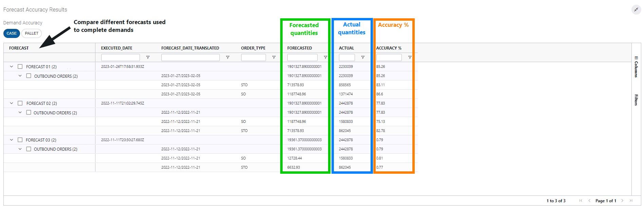Switch demand accuracy to PALLET

(x=32, y=33)
